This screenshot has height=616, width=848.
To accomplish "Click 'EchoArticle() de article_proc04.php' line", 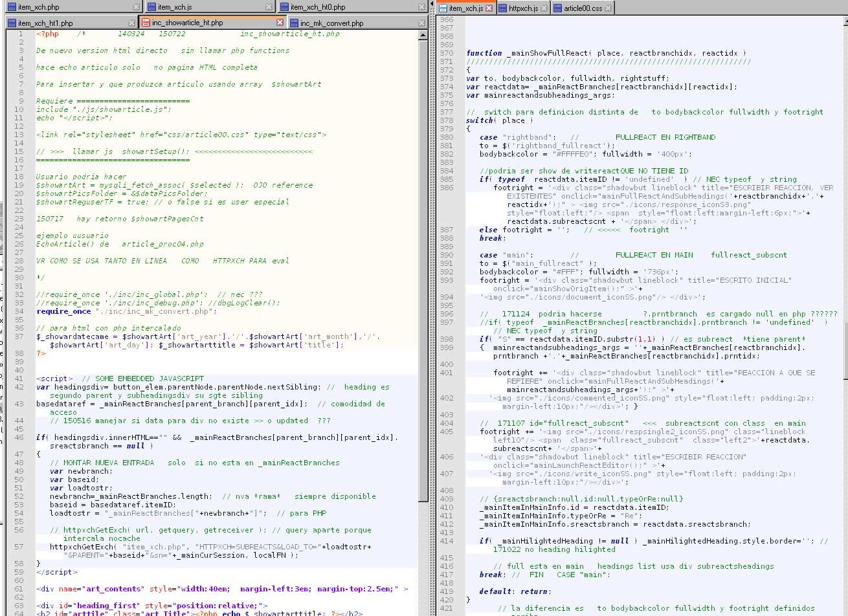I will click(120, 244).
